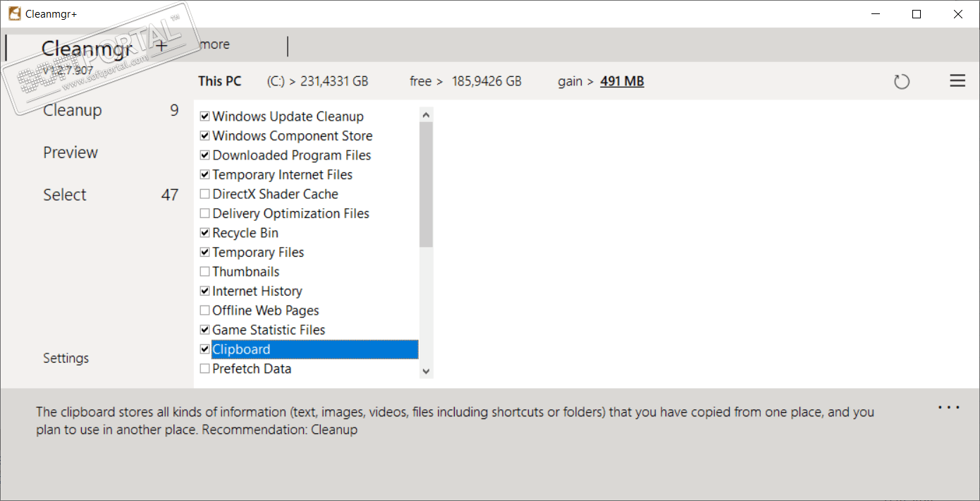
Task: Click the scroll up arrow of list
Action: 426,114
